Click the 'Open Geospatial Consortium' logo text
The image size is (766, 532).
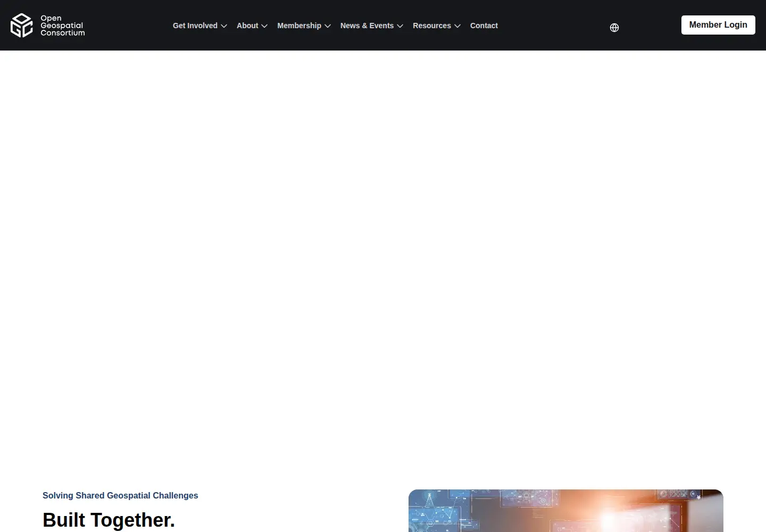(63, 26)
